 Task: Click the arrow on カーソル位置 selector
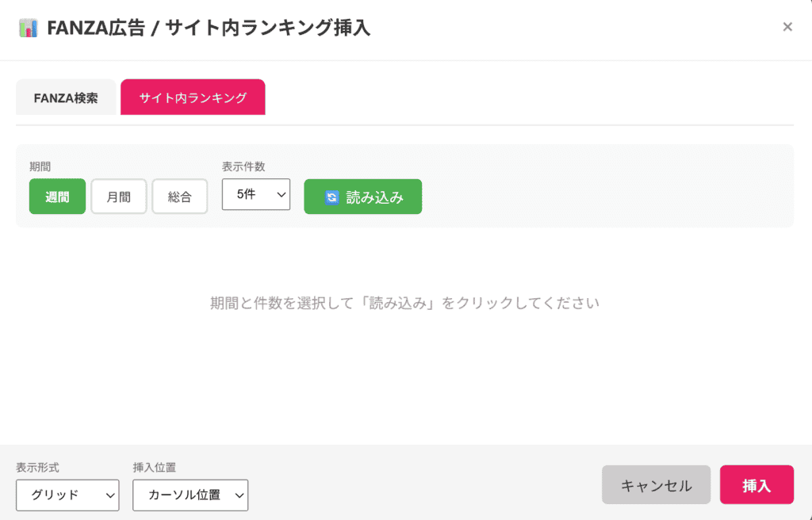238,495
